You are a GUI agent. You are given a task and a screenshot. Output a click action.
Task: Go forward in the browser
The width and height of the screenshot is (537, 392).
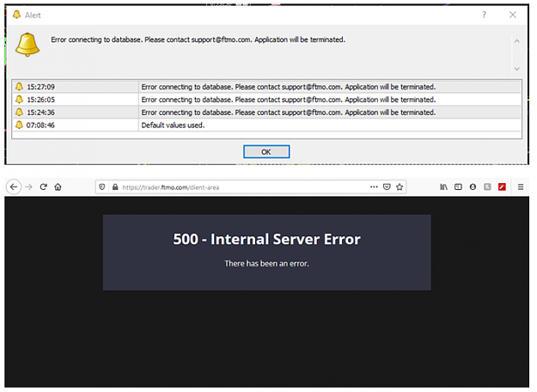click(28, 187)
